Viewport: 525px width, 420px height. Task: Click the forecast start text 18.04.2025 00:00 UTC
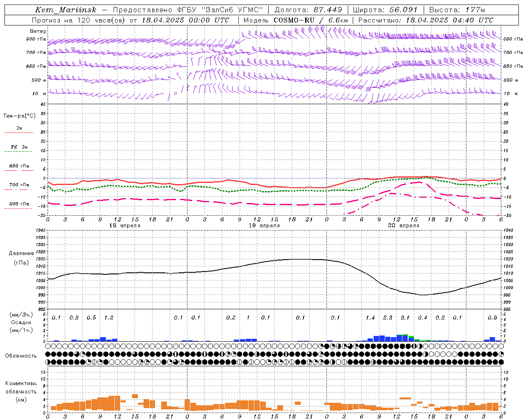click(185, 20)
